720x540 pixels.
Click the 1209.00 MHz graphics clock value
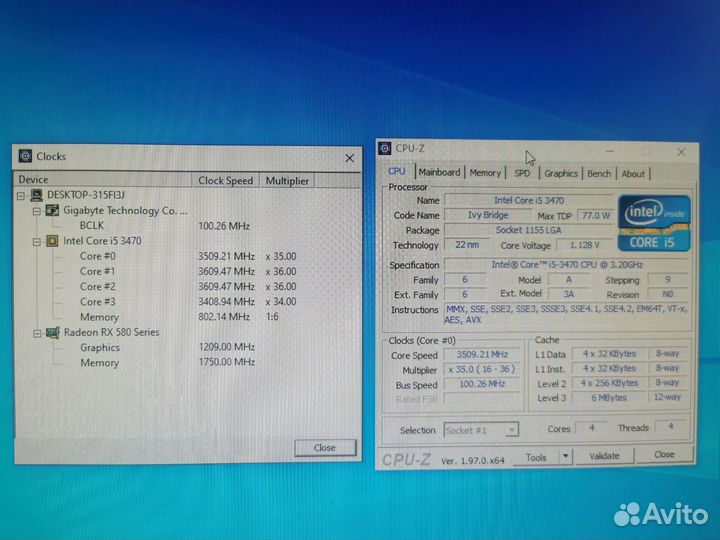(x=226, y=347)
